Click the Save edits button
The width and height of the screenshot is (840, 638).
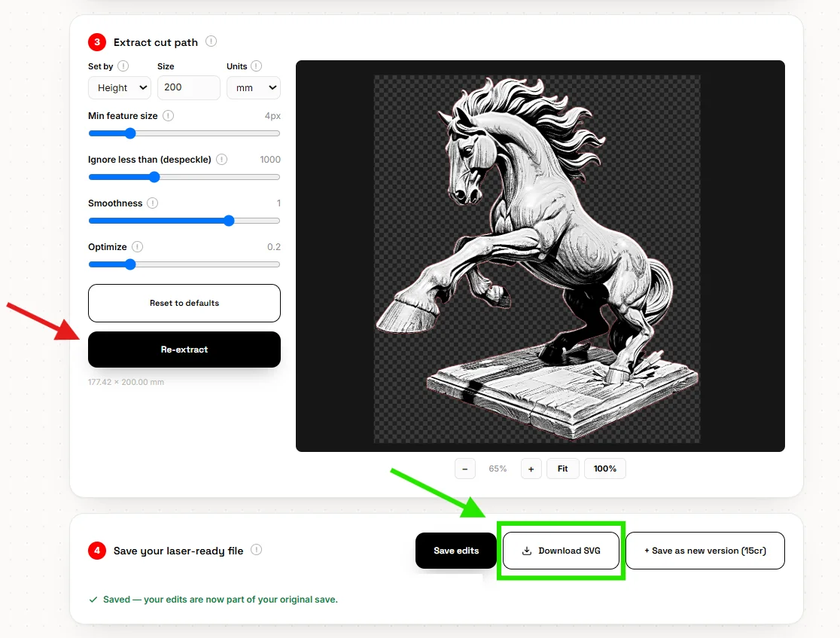pyautogui.click(x=456, y=551)
